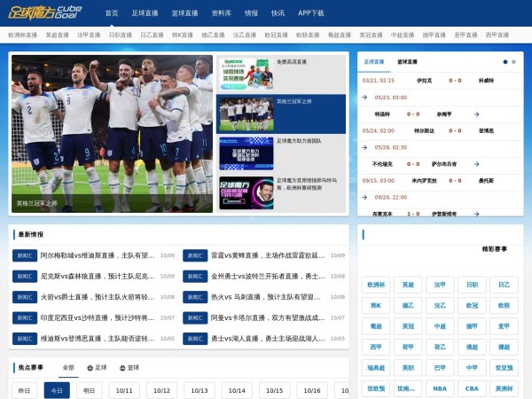Select the 全部 tab under 焦点赛事
This screenshot has height=399, width=532.
(68, 367)
